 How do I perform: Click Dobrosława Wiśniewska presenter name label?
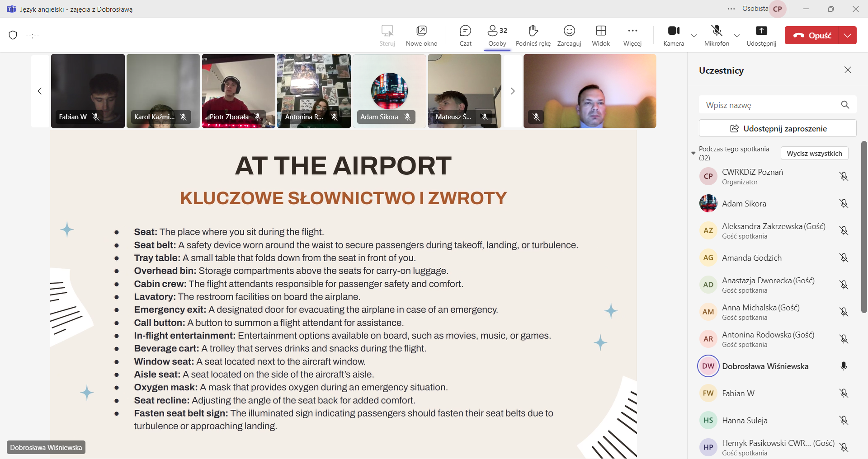click(46, 447)
